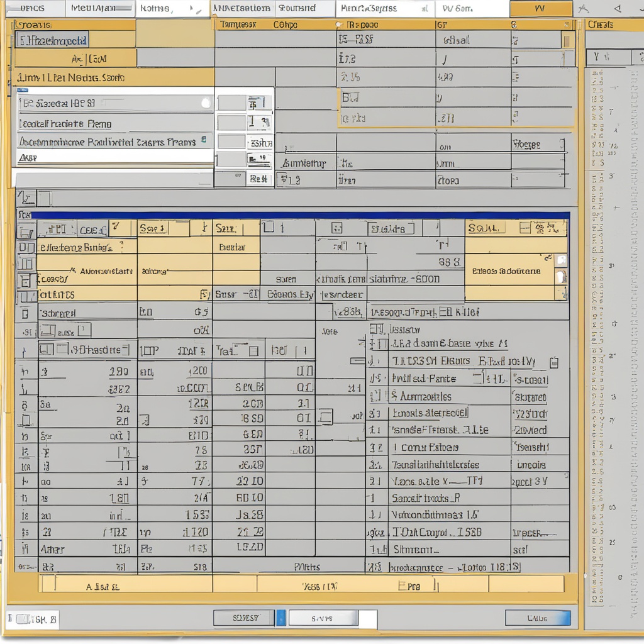The width and height of the screenshot is (644, 644).
Task: Select the first tab in the top bar
Action: 33,9
